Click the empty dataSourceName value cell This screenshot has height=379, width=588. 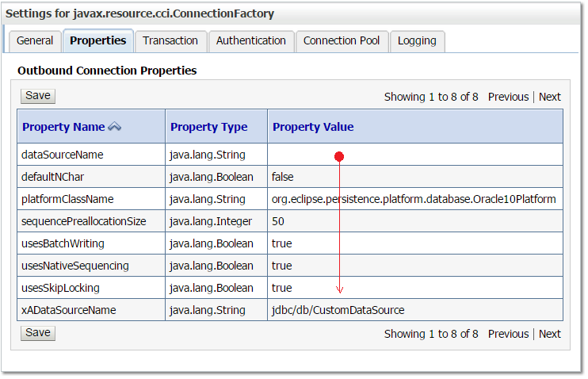tap(414, 155)
